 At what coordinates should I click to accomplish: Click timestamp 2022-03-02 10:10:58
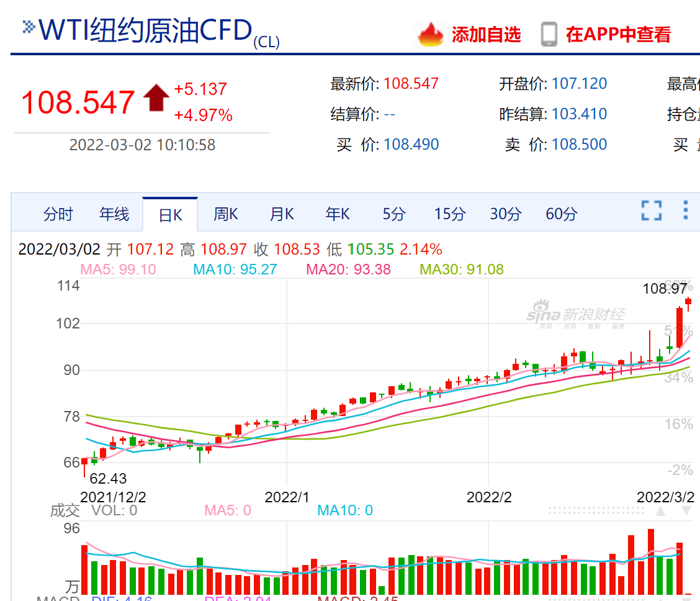pos(142,145)
